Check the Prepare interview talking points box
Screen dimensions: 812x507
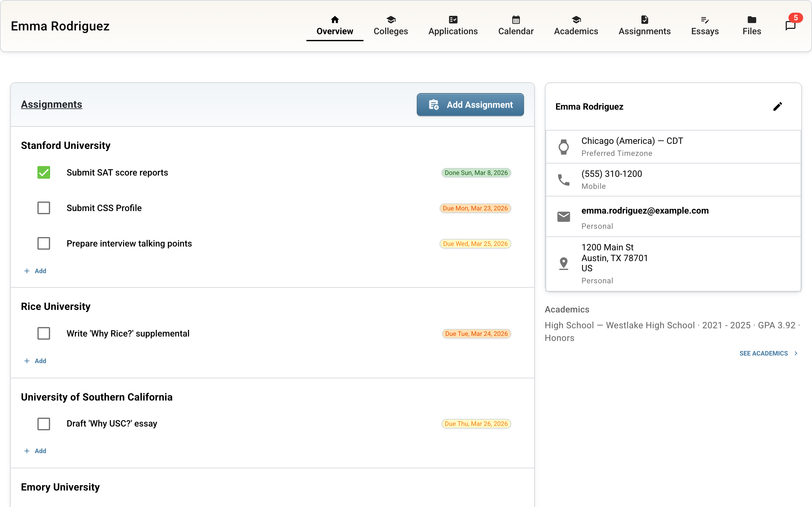(x=44, y=243)
